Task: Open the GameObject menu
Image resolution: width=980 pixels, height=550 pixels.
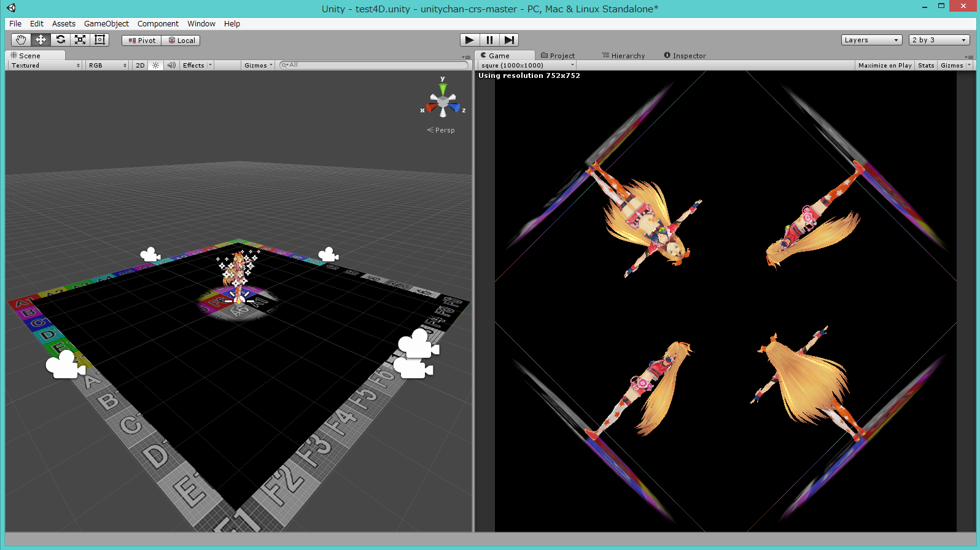Action: click(106, 23)
